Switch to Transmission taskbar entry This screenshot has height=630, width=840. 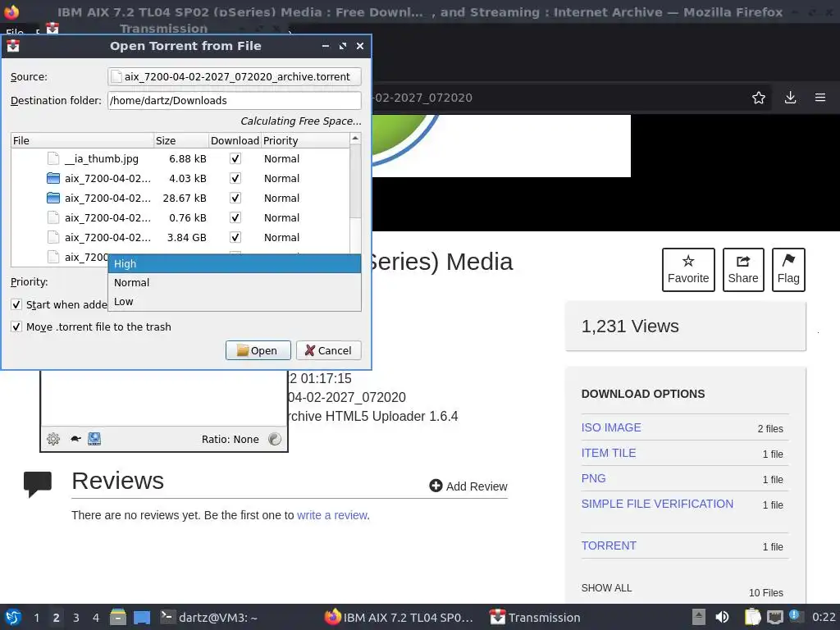pos(536,618)
